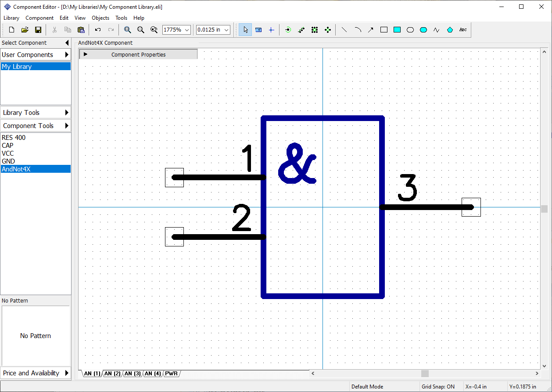Select the Polyline zigzag tool
The width and height of the screenshot is (552, 392).
[x=437, y=30]
